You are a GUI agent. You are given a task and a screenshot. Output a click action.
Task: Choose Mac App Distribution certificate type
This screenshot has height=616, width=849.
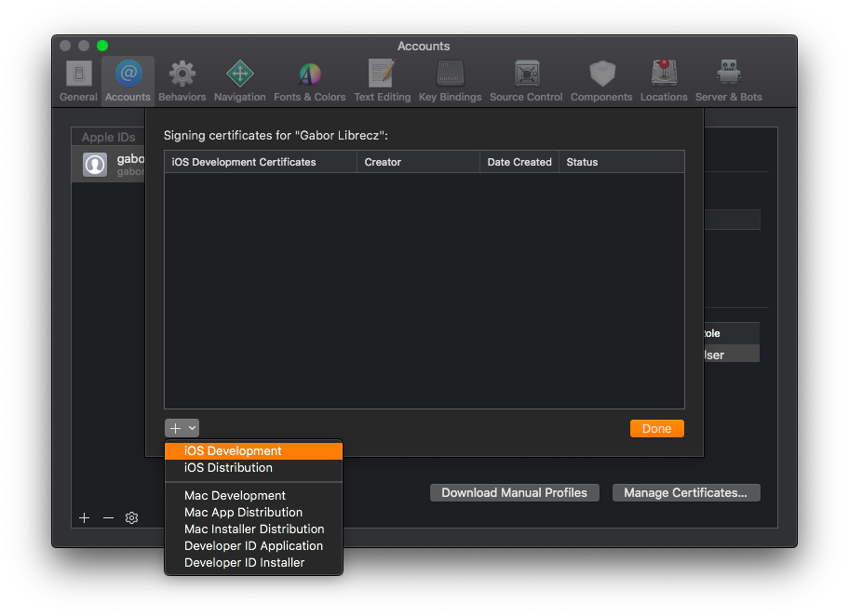coord(253,512)
